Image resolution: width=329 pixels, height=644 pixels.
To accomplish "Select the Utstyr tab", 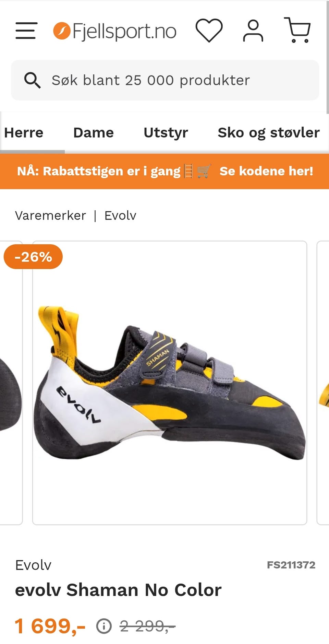I will coord(166,133).
